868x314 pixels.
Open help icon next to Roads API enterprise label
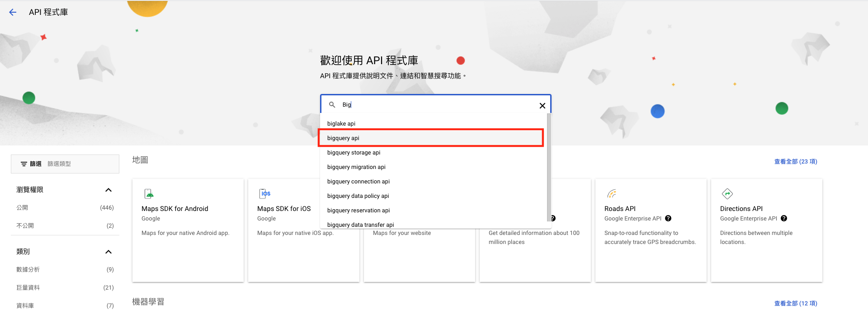coord(668,219)
